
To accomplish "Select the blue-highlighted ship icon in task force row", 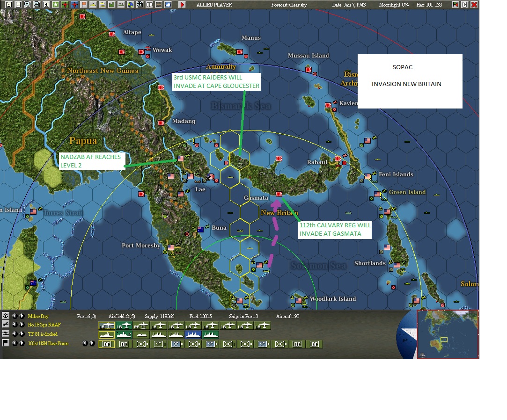I will tap(193, 335).
